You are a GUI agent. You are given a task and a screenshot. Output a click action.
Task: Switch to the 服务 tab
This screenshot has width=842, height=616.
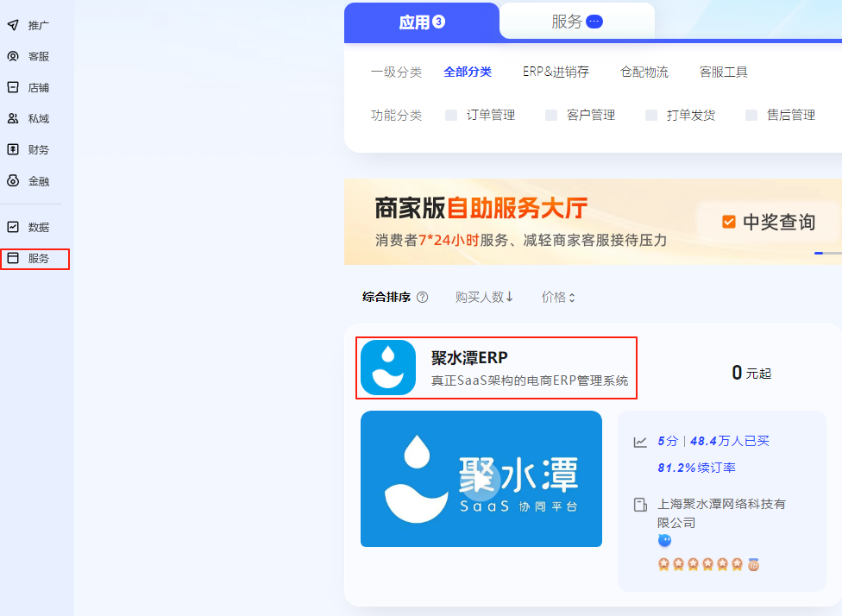point(577,22)
